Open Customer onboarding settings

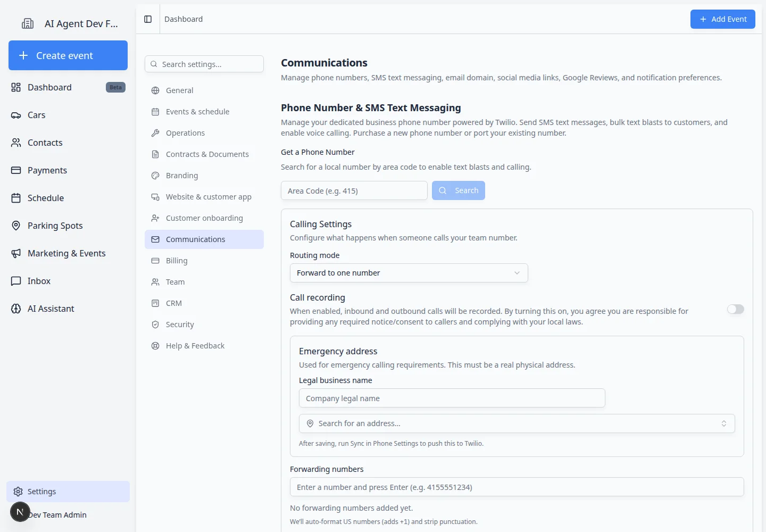(x=204, y=218)
